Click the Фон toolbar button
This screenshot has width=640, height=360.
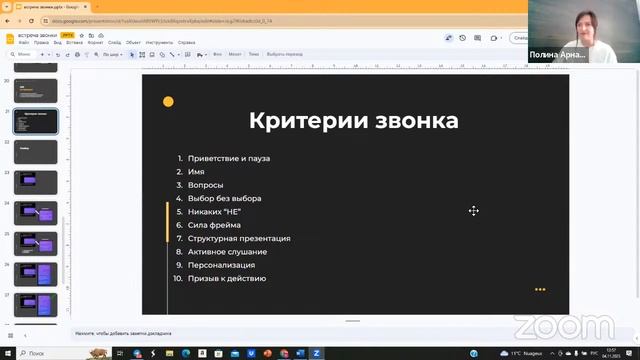(218, 54)
